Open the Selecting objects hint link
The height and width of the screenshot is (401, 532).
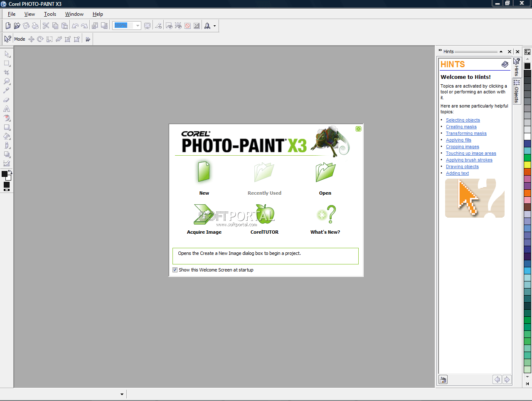tap(463, 120)
